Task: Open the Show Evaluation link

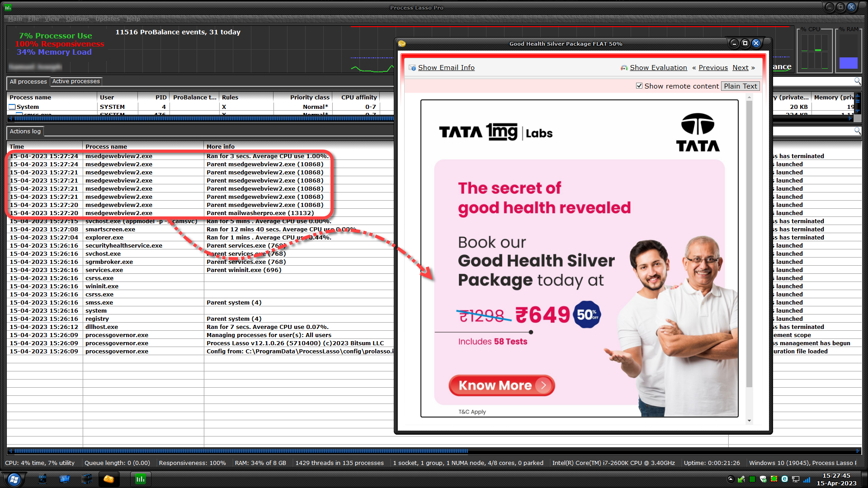Action: (658, 68)
